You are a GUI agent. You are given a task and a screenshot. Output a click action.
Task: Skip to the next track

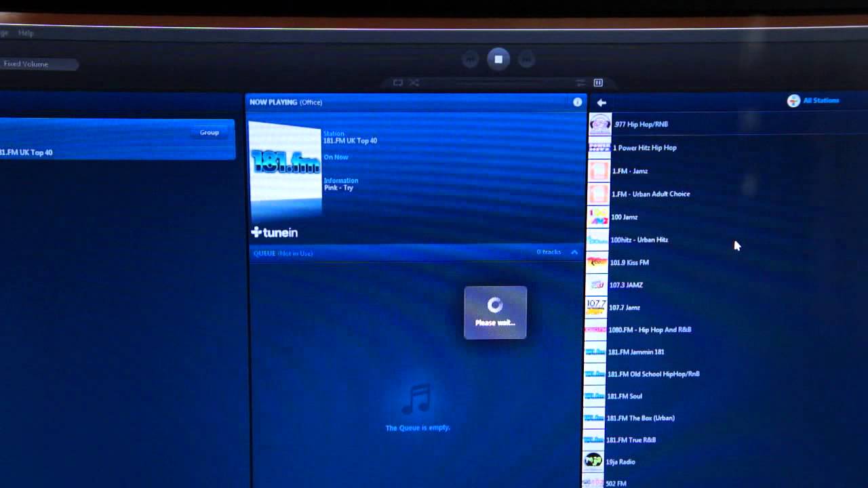click(x=526, y=60)
